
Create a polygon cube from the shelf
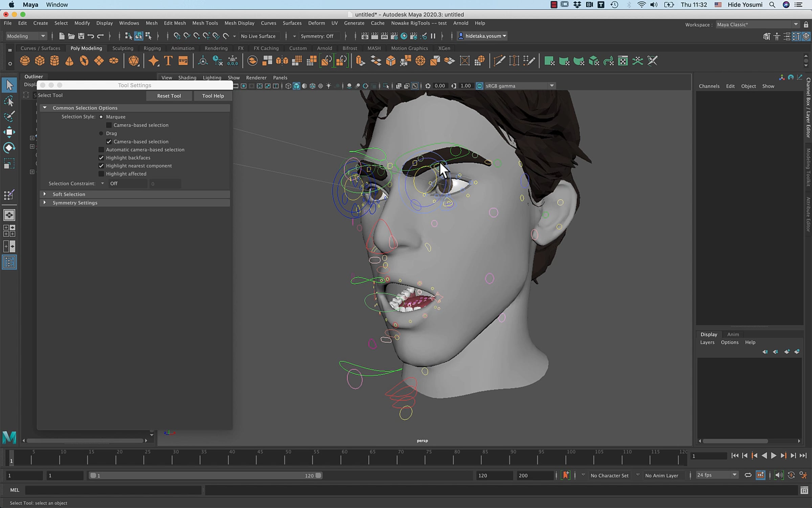40,61
